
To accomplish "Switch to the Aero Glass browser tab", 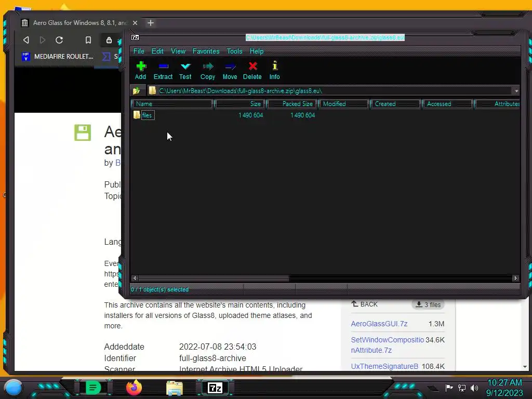I will coord(80,23).
